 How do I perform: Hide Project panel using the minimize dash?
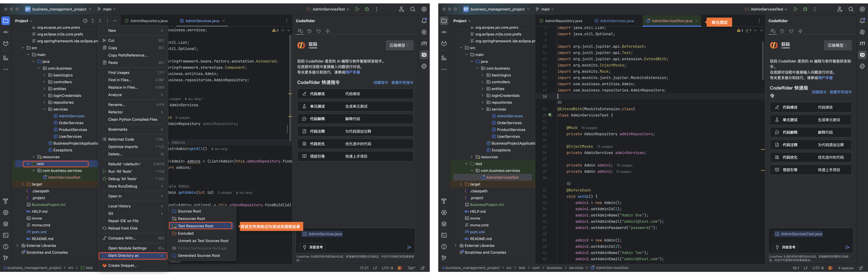[x=115, y=21]
